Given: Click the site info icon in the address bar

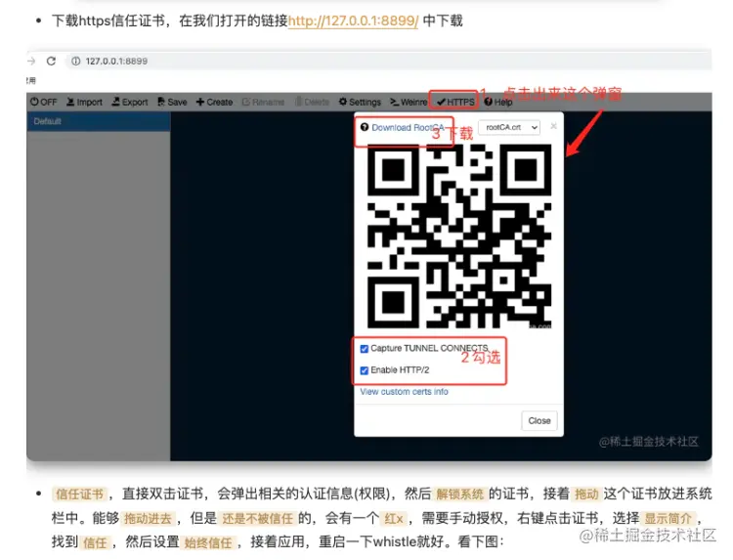Looking at the screenshot, I should coord(75,62).
